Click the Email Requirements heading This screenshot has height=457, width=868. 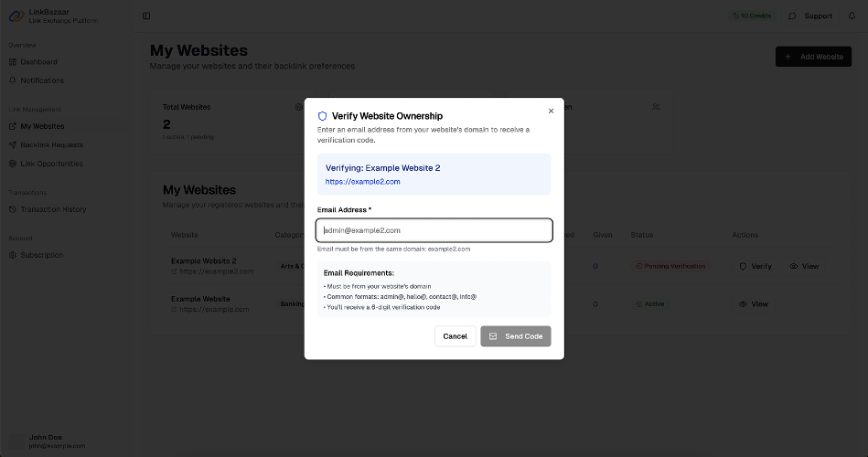click(359, 272)
